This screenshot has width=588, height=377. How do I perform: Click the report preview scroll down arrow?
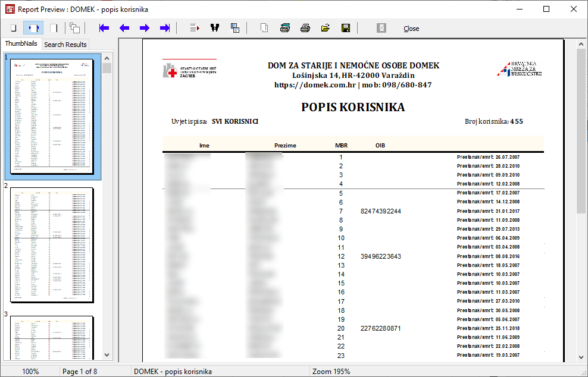(581, 357)
